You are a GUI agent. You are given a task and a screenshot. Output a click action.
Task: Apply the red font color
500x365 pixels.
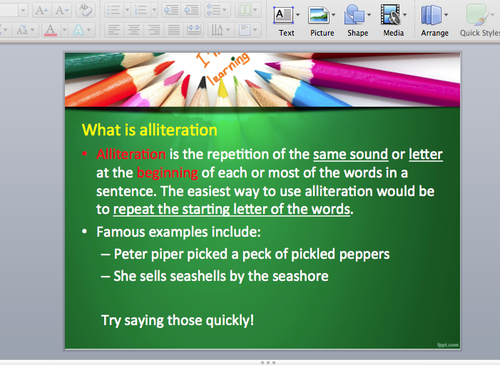(x=51, y=30)
